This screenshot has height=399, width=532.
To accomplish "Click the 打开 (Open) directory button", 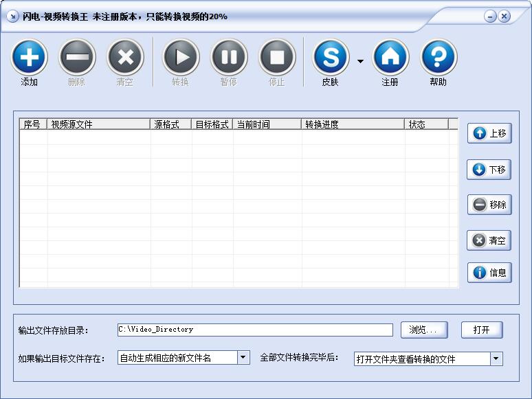I will (x=482, y=330).
